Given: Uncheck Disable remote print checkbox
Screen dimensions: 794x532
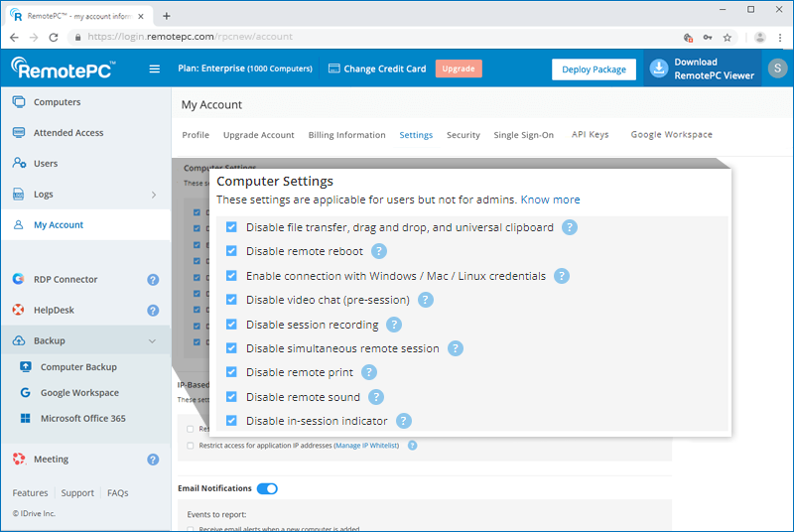Looking at the screenshot, I should (x=231, y=373).
